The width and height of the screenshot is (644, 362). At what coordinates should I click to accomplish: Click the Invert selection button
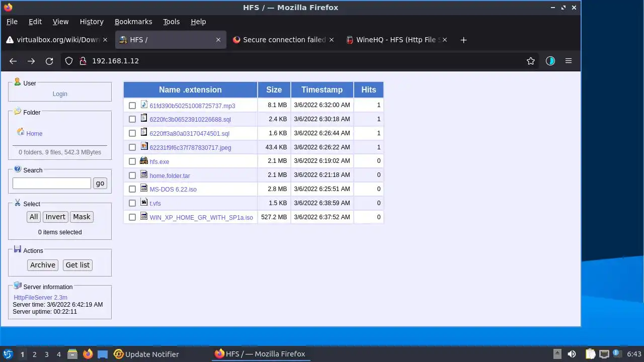55,217
